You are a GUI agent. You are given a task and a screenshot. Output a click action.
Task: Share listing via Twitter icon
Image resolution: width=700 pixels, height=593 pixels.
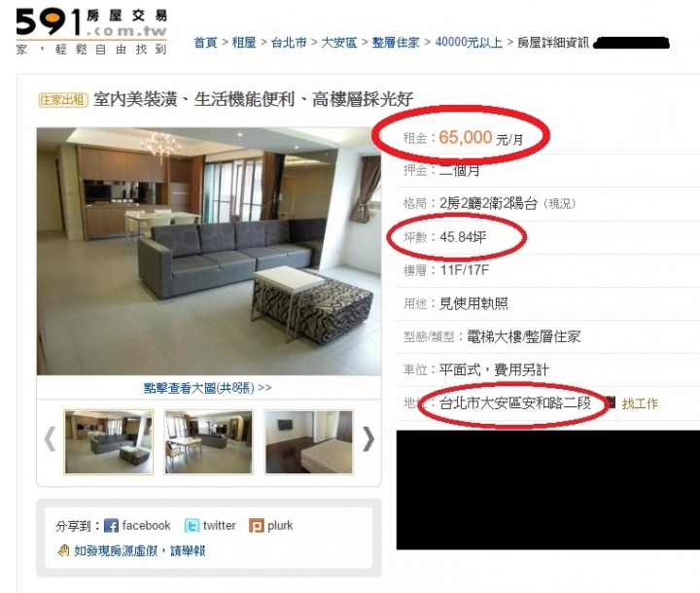pyautogui.click(x=192, y=526)
